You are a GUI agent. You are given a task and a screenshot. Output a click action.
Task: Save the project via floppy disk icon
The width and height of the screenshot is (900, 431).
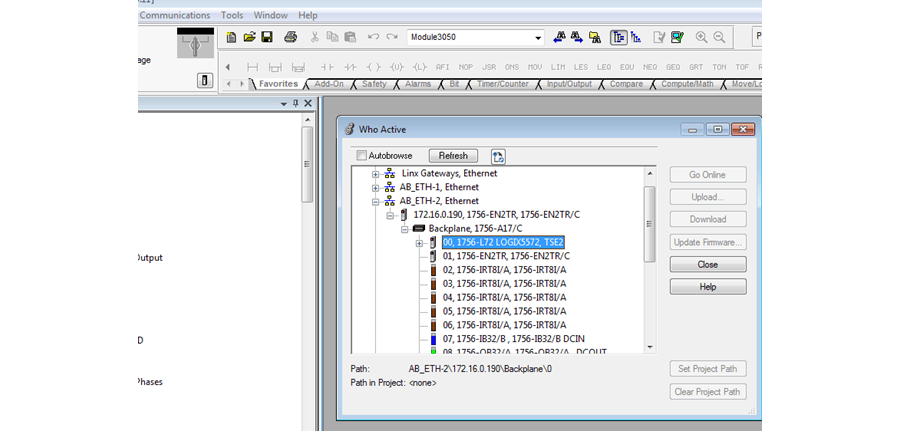[267, 37]
